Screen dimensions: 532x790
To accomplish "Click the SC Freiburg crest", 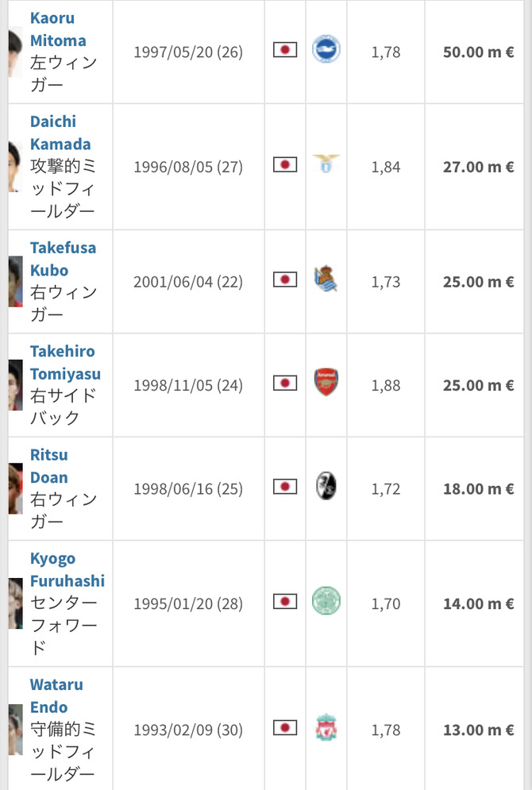I will tap(326, 486).
